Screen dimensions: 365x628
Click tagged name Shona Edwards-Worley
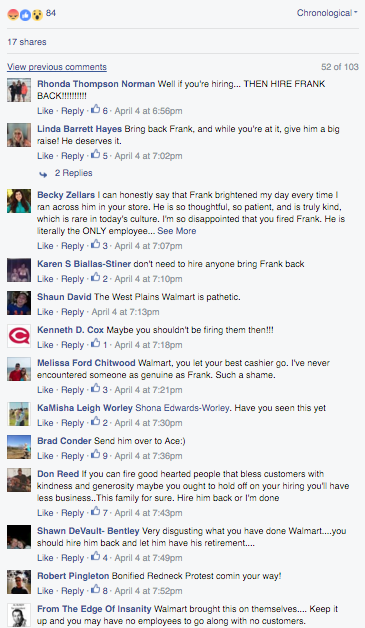(182, 408)
